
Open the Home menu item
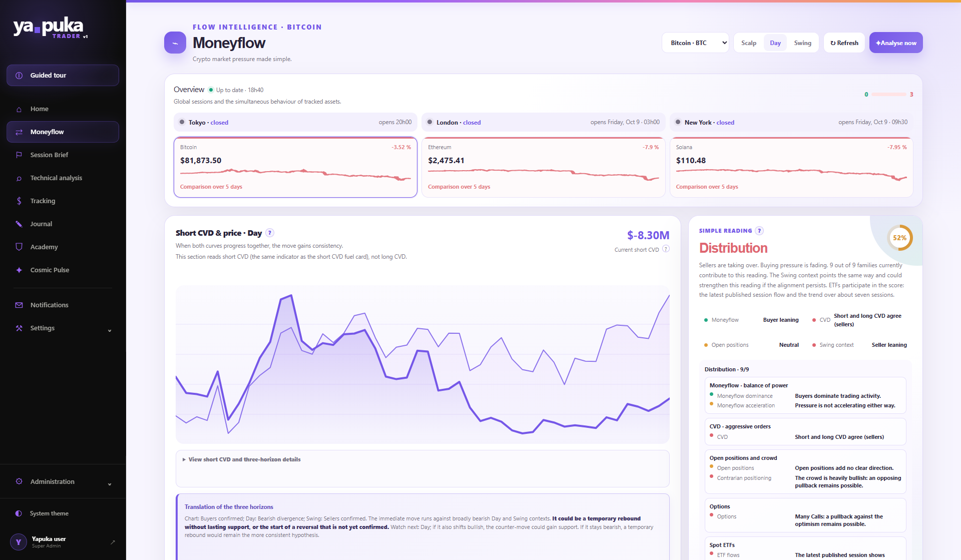[63, 109]
